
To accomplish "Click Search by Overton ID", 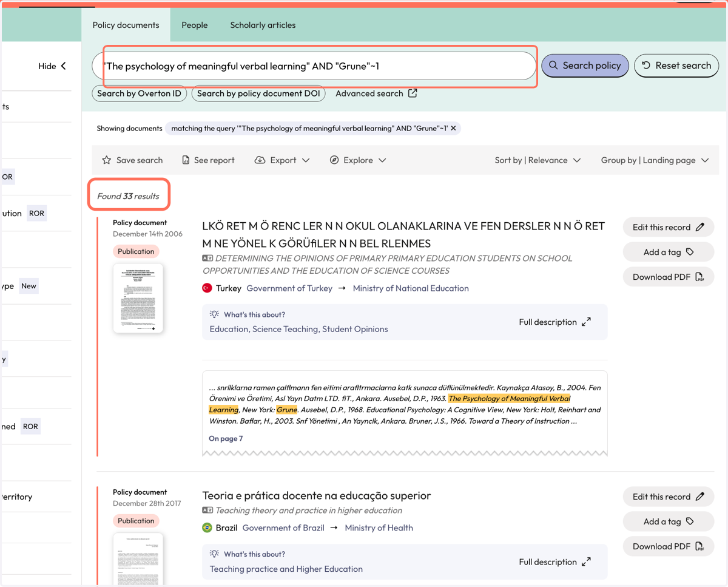I will [x=139, y=93].
